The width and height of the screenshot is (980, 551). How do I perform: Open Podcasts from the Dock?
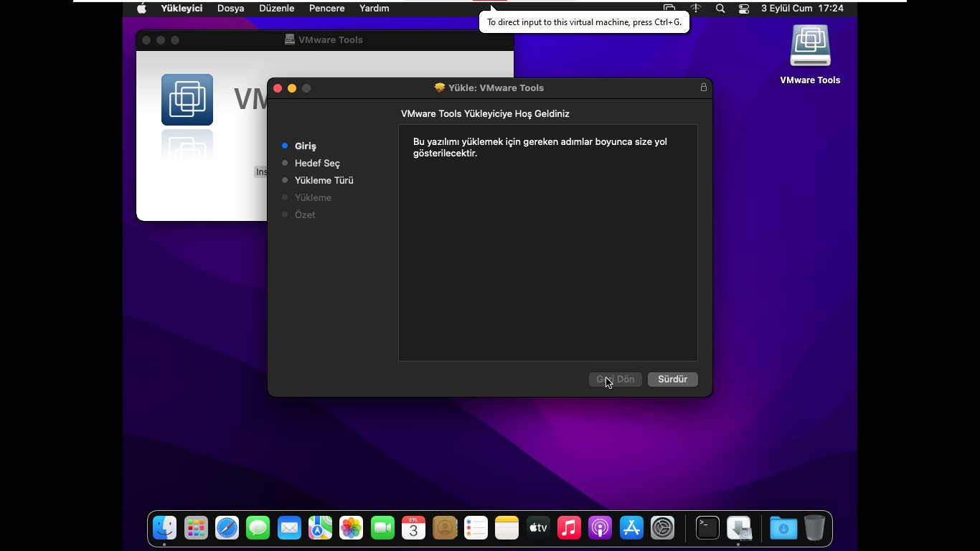coord(600,529)
